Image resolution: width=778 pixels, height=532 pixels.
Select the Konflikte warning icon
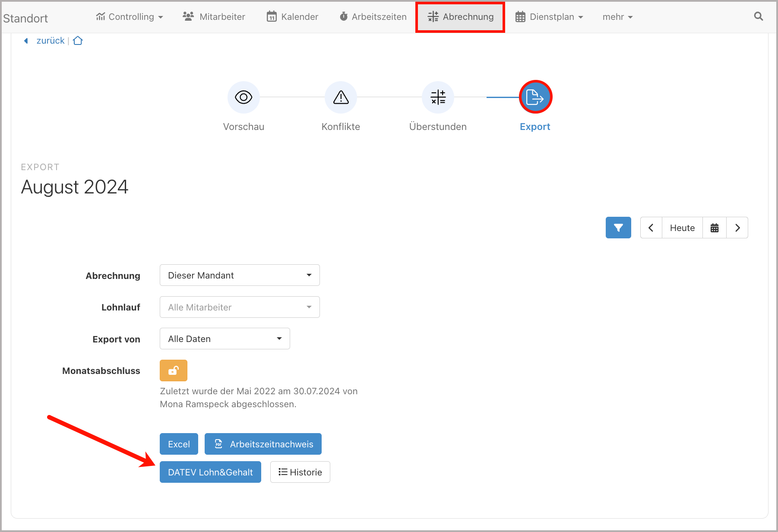341,97
